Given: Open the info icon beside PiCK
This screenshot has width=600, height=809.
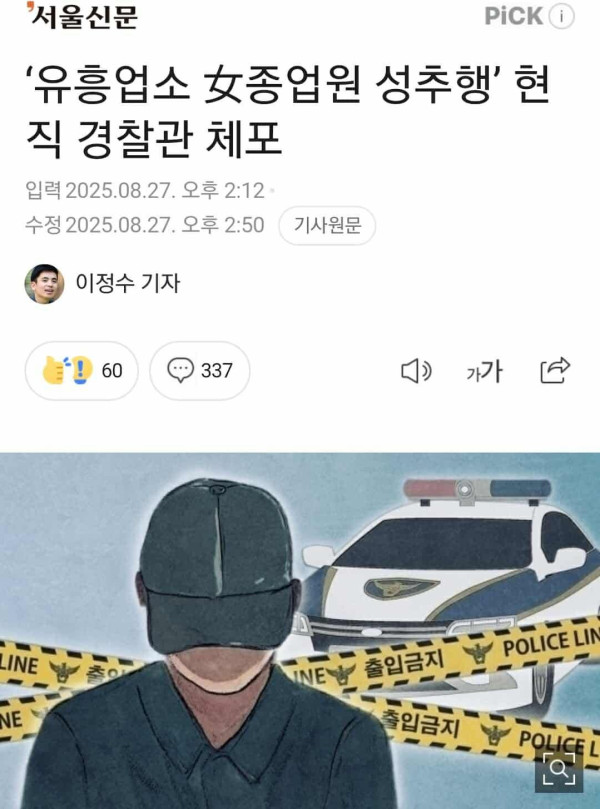Looking at the screenshot, I should click(561, 17).
